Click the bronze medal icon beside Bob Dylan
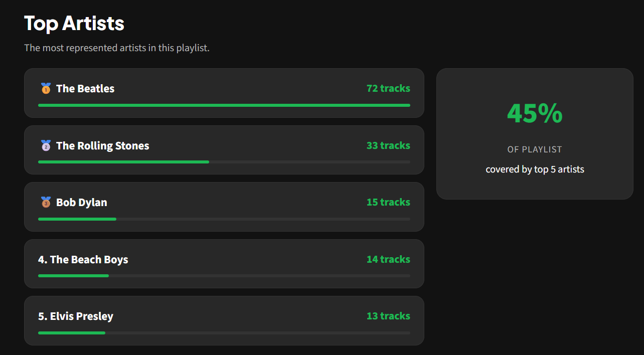 point(46,203)
